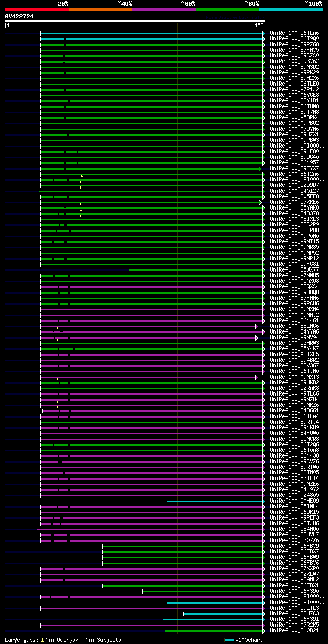328x644 pixels.
Task: Click on UniRef100_B8LMG6
Action: point(294,326)
